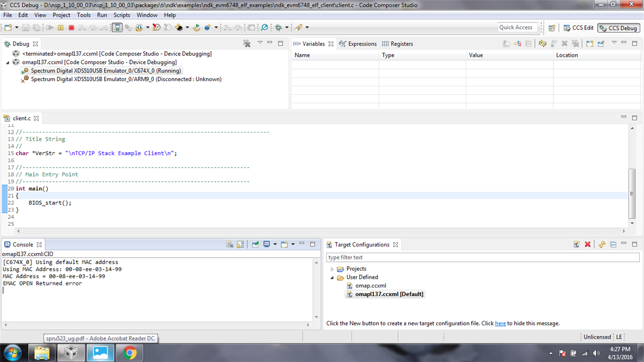Select omap.ccxml target configuration
644x362 pixels.
[x=366, y=286]
